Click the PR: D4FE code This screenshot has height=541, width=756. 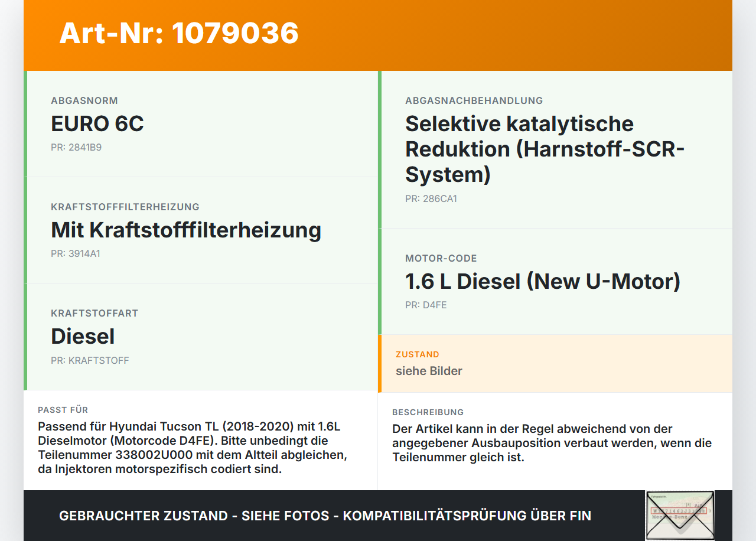(426, 305)
